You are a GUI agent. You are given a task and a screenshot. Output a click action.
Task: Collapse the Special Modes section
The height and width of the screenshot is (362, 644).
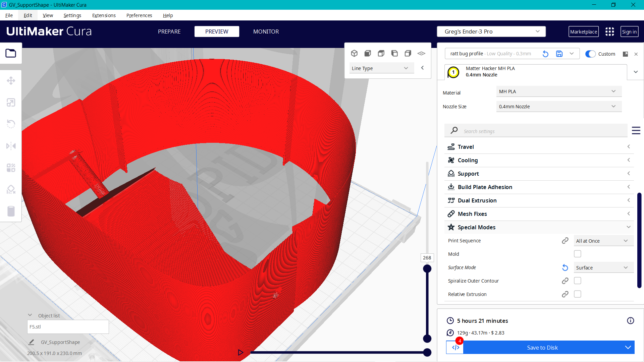629,227
